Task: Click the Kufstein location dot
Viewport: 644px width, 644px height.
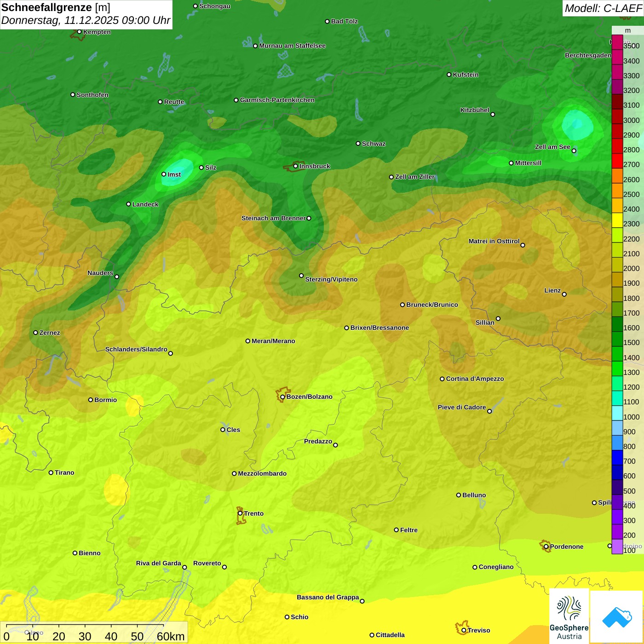Action: click(x=449, y=75)
